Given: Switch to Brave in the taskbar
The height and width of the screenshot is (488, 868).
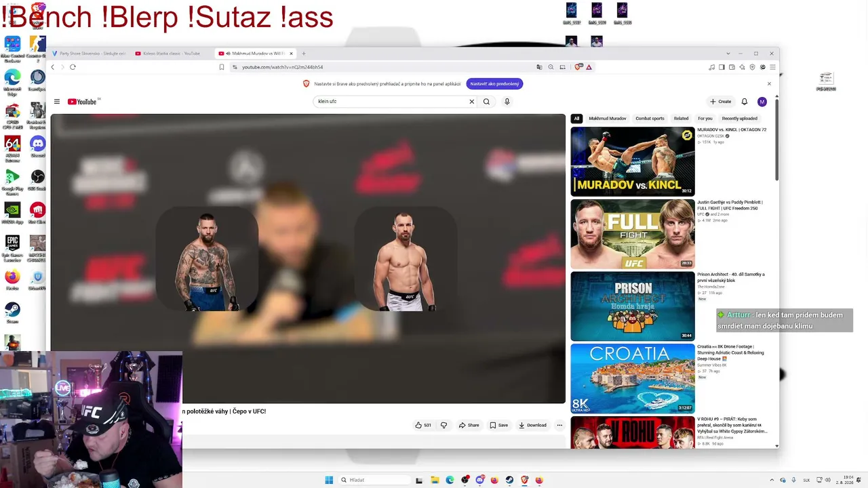Looking at the screenshot, I should [524, 480].
